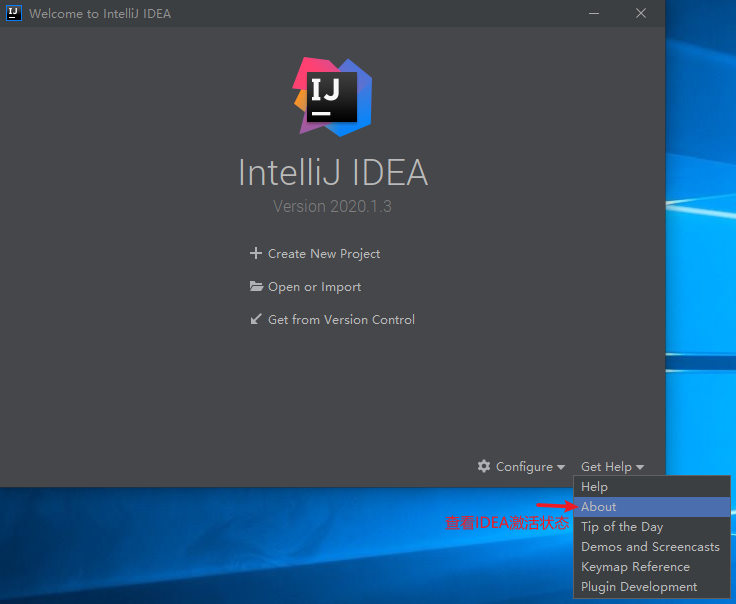Click the arrow icon for Get from Version Control
This screenshot has width=736, height=604.
click(256, 320)
